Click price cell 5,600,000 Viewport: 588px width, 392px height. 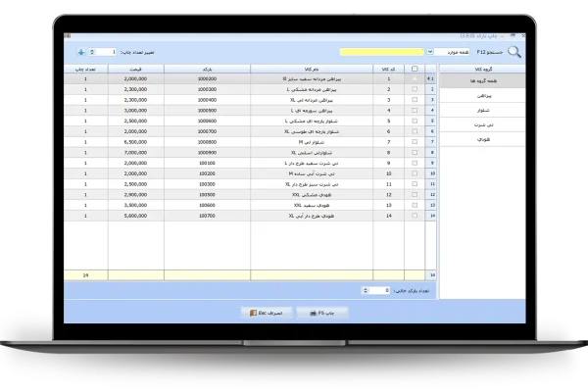coord(136,216)
